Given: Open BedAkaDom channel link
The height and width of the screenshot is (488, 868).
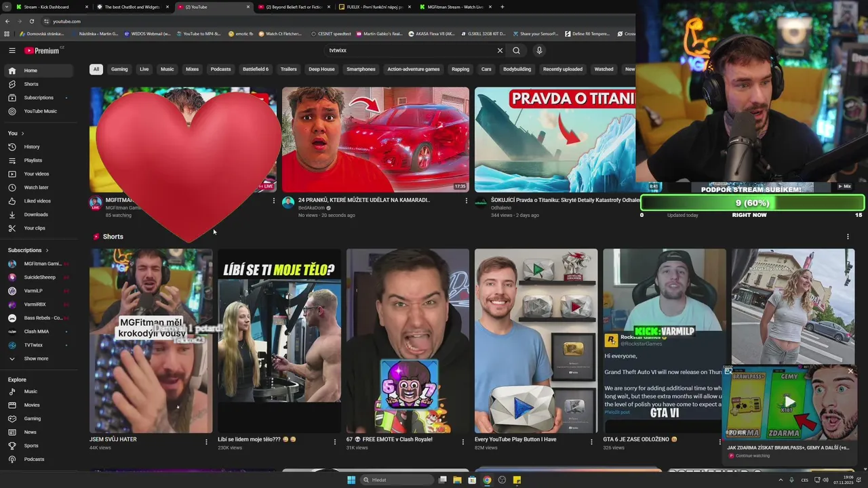Looking at the screenshot, I should (x=311, y=208).
